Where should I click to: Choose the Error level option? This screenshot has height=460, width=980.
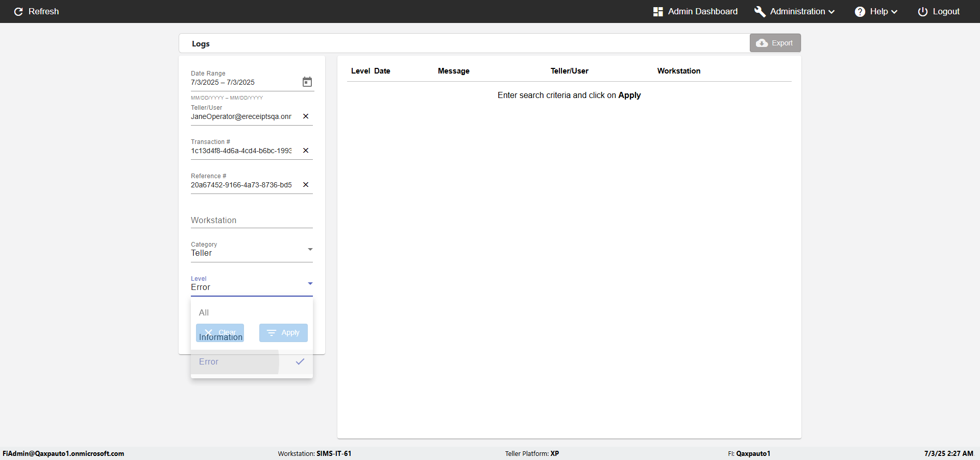252,361
